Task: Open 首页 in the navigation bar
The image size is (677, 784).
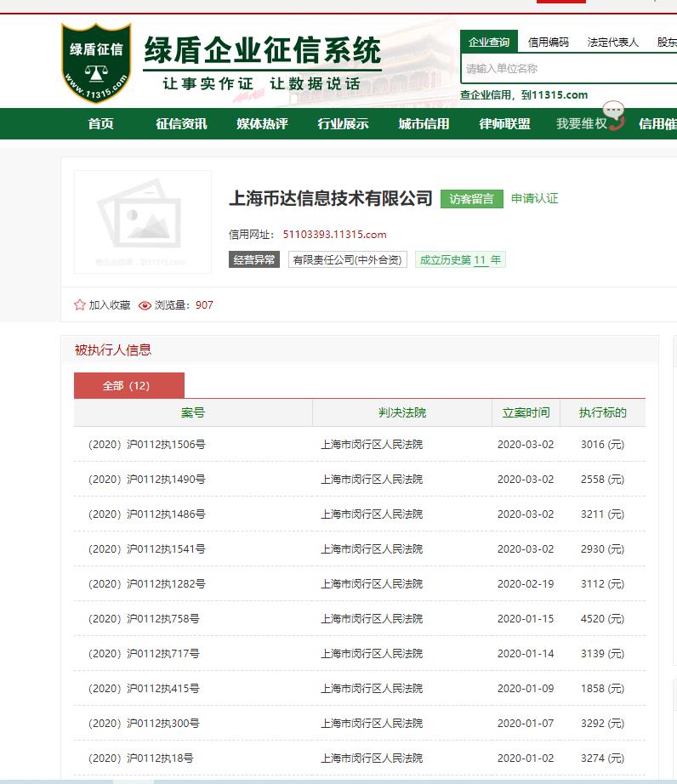Action: coord(100,124)
